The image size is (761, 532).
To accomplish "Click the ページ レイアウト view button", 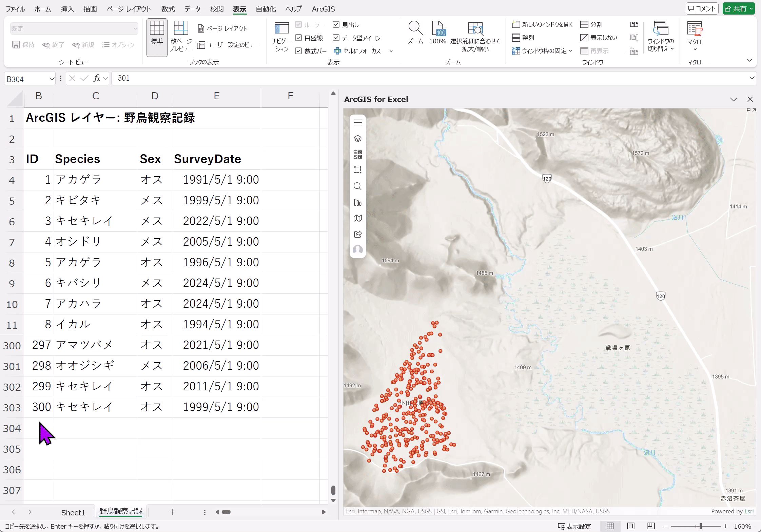I will coord(222,28).
